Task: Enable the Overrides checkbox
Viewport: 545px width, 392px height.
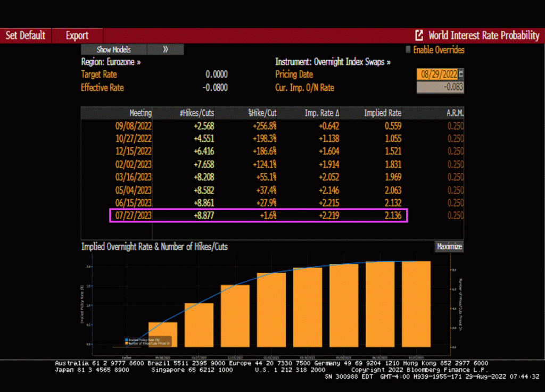Action: point(408,50)
